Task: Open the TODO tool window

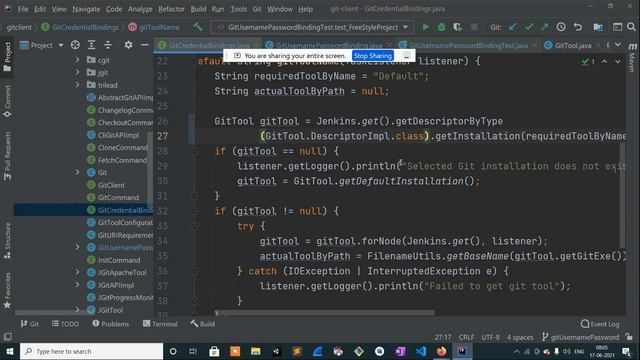Action: (65, 324)
